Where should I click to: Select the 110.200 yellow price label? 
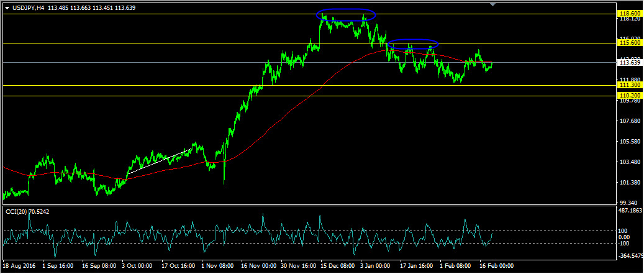(630, 95)
